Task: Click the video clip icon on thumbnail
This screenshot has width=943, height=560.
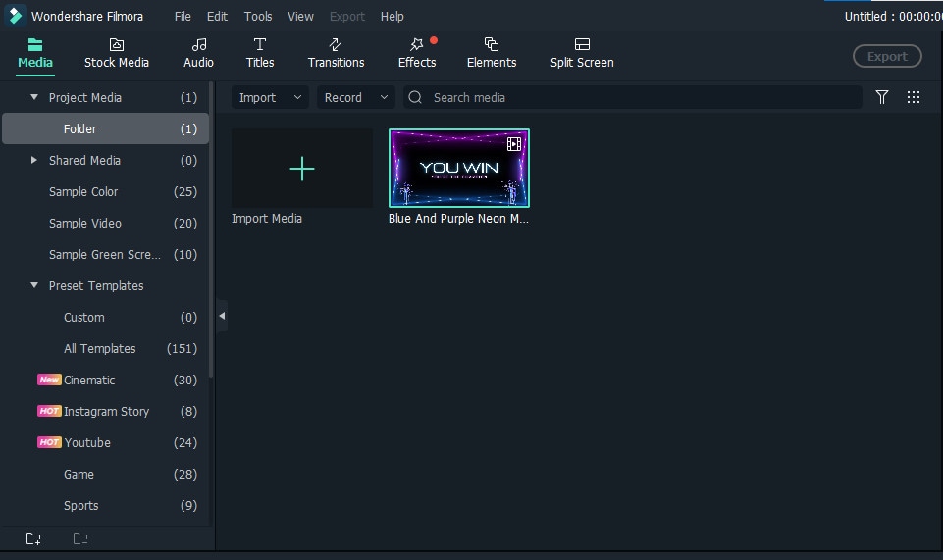Action: pyautogui.click(x=513, y=143)
